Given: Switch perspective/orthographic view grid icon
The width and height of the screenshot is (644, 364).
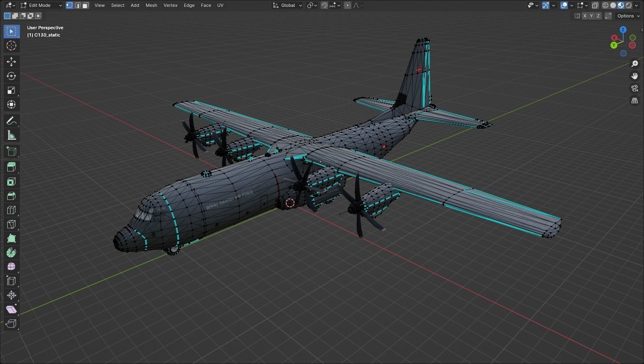Looking at the screenshot, I should click(x=635, y=100).
